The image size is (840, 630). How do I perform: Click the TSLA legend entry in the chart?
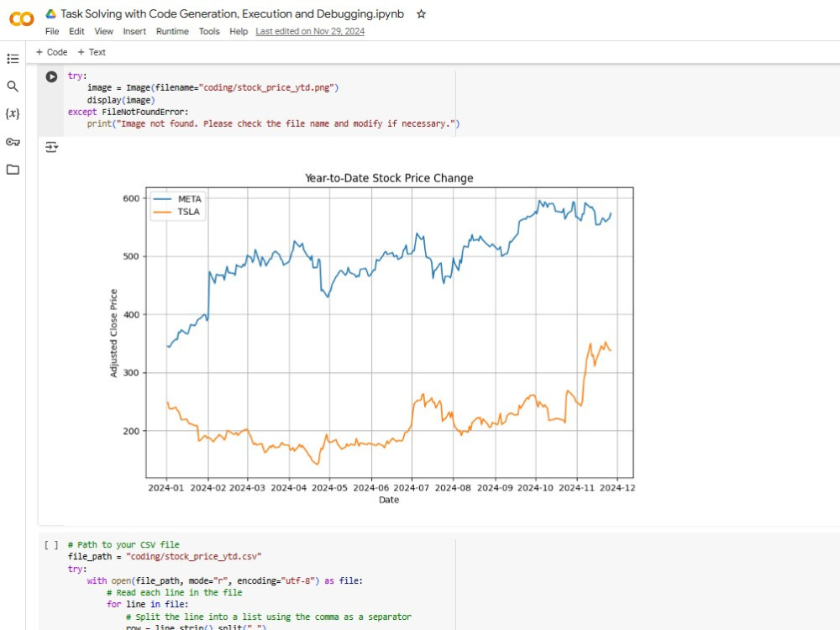[176, 212]
